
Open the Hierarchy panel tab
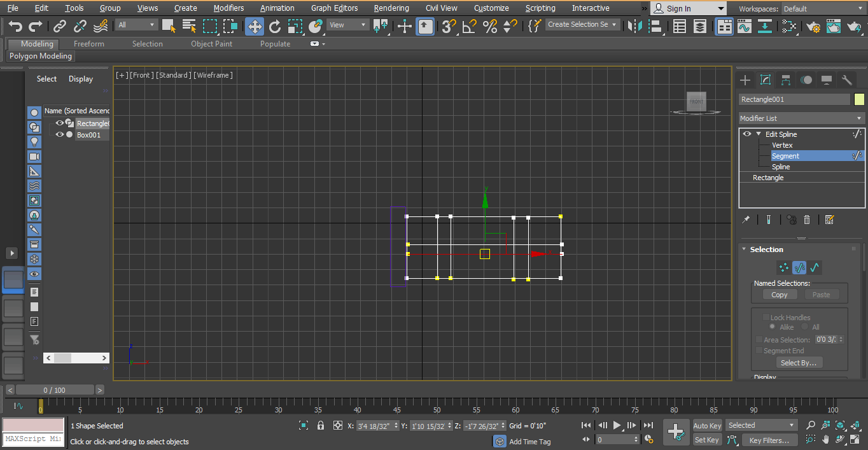pos(786,80)
